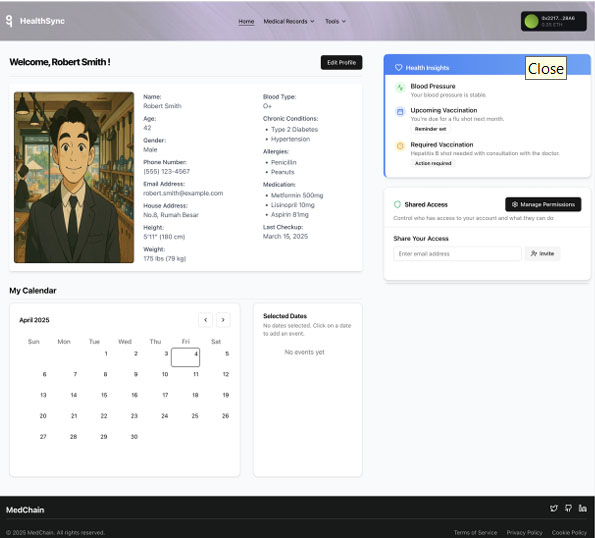The image size is (595, 538).
Task: Click the HealthSync logo icon
Action: pyautogui.click(x=9, y=21)
